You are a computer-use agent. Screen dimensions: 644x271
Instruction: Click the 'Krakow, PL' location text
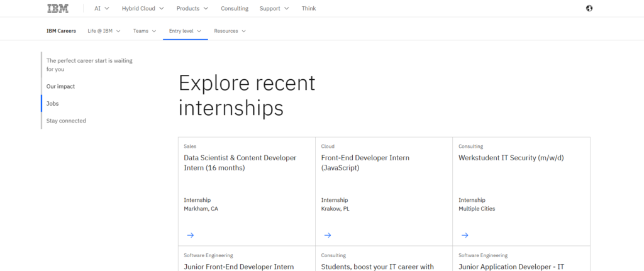[335, 209]
